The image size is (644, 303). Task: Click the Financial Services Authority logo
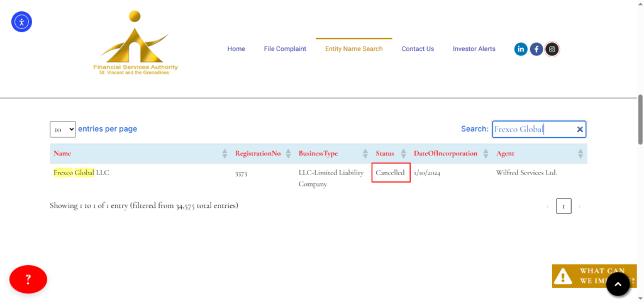tap(135, 44)
